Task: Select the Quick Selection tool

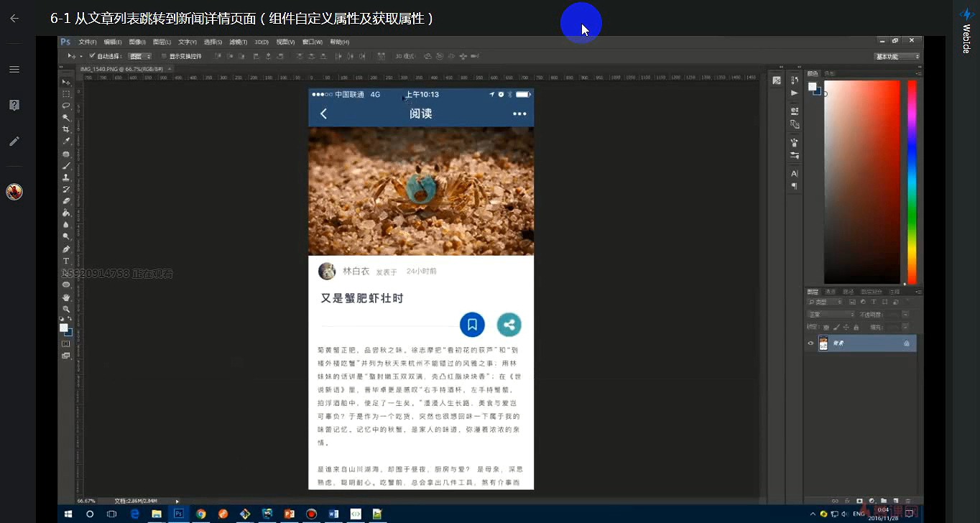Action: click(x=66, y=118)
